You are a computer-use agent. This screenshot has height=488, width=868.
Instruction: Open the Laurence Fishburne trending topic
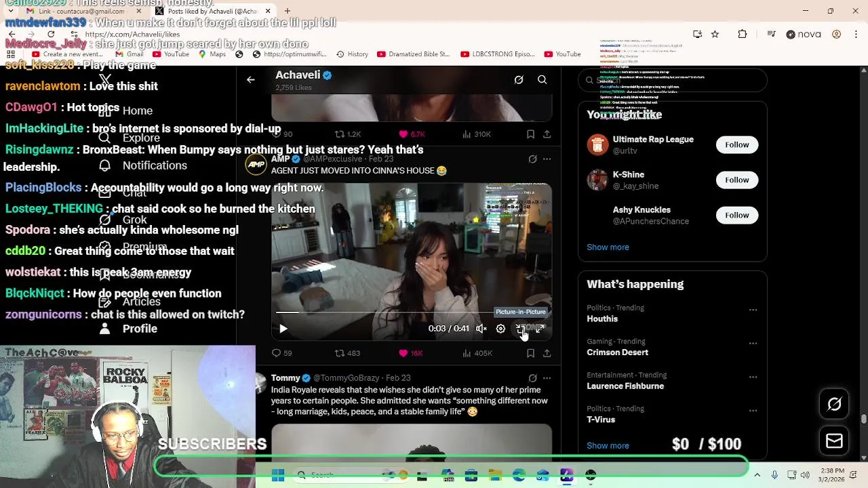[625, 386]
